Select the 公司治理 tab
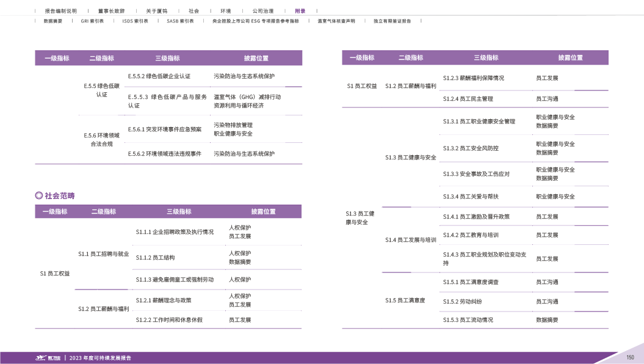644x364 pixels. click(x=263, y=11)
